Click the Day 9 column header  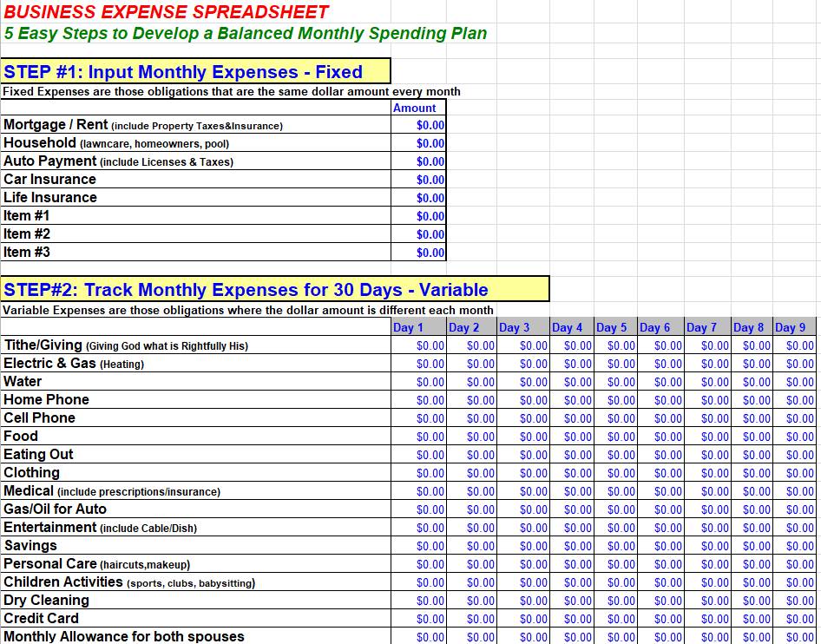[x=791, y=327]
